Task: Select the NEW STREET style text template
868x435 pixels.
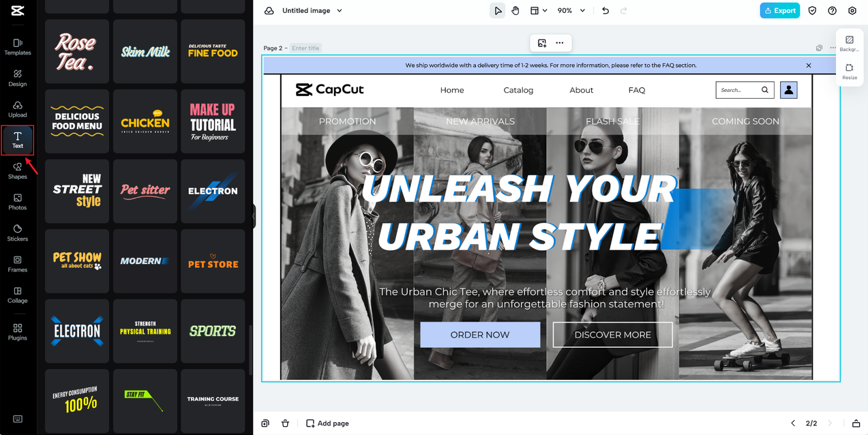Action: [76, 191]
